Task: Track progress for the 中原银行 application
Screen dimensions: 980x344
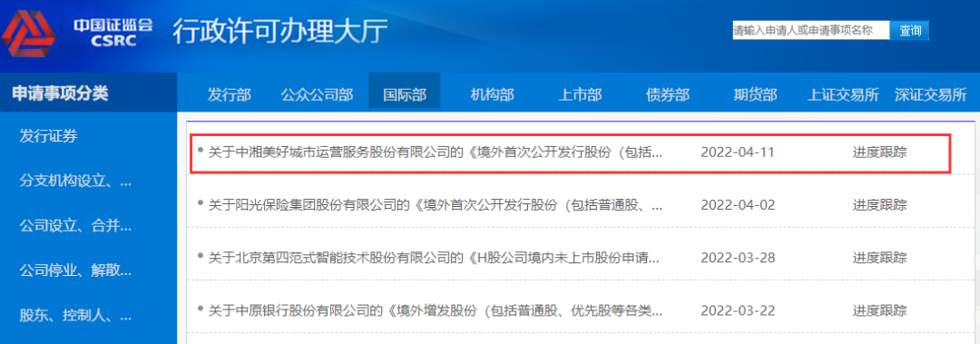Action: click(x=879, y=310)
